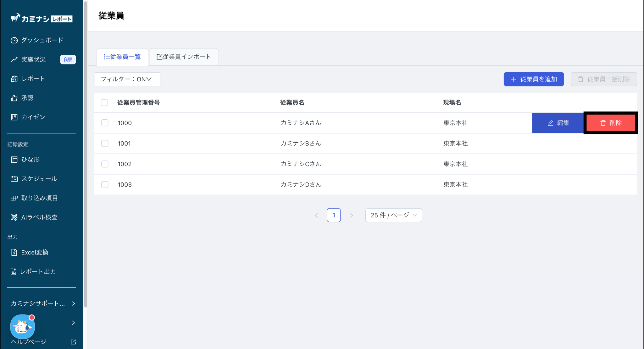Click the AIラベル検査 scan icon
The image size is (644, 349).
tap(14, 217)
